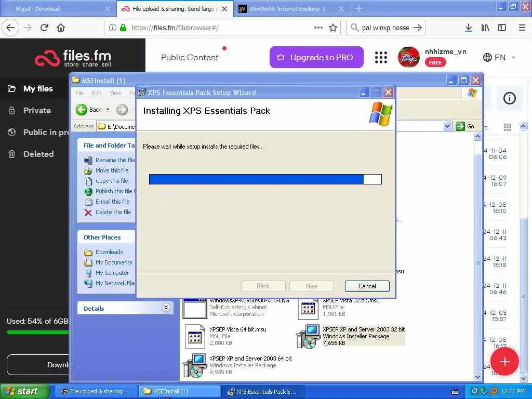Image resolution: width=532 pixels, height=399 pixels.
Task: Open Downloads in Other Places
Action: tap(103, 252)
